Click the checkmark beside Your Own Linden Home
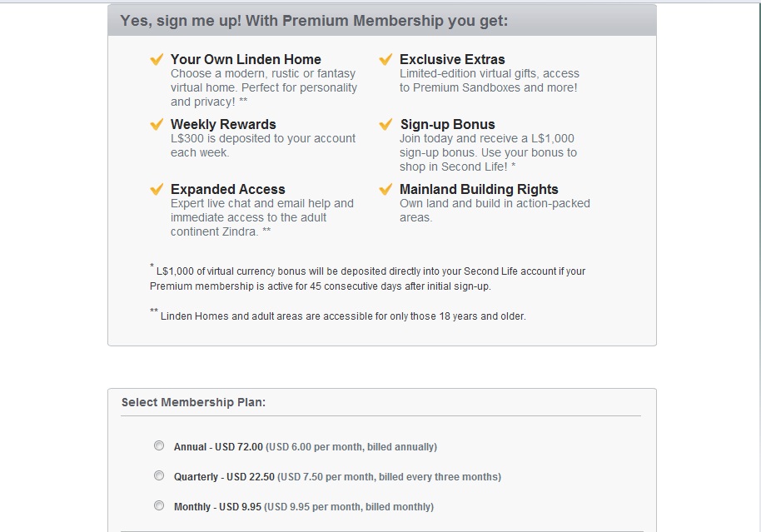The width and height of the screenshot is (761, 532). [156, 60]
